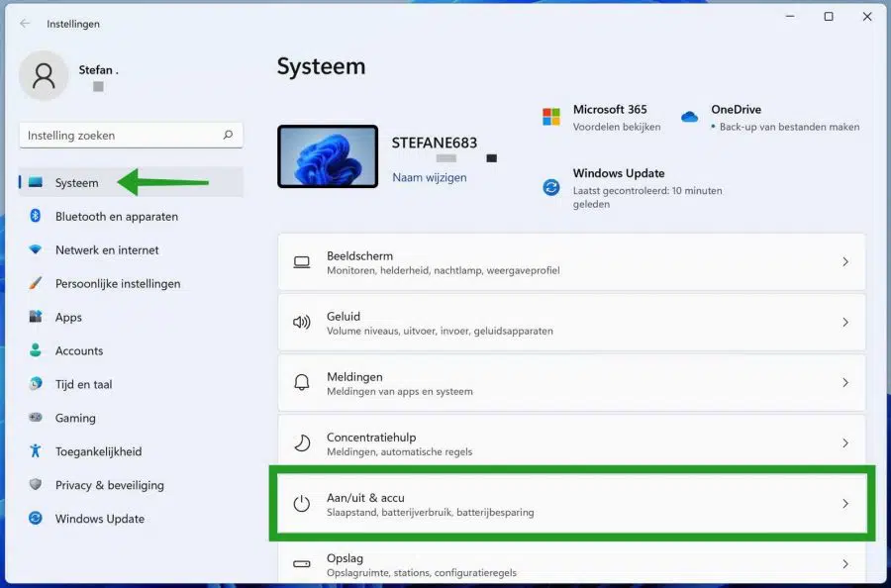Click the back arrow next to Instellingen
The height and width of the screenshot is (588, 891).
(x=25, y=24)
